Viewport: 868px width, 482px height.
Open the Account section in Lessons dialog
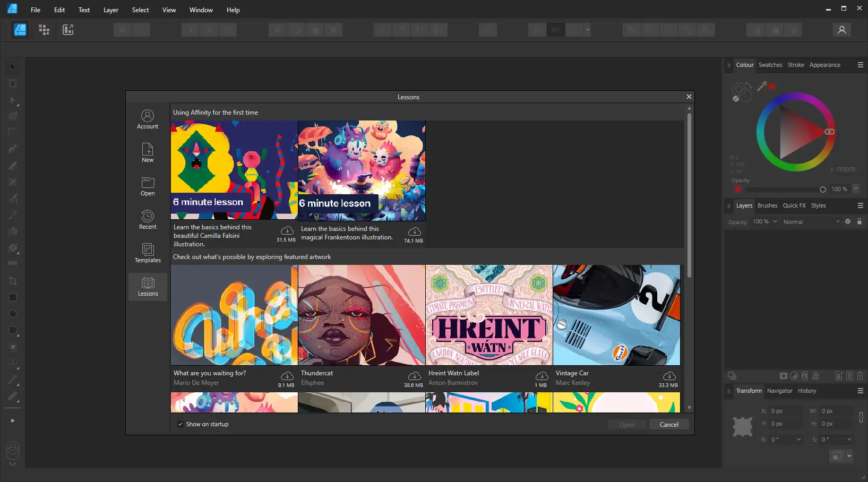click(x=148, y=119)
